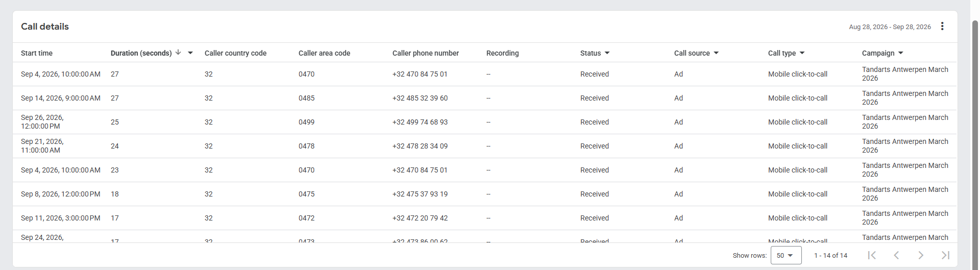Click duration value 24
980x270 pixels.
115,146
